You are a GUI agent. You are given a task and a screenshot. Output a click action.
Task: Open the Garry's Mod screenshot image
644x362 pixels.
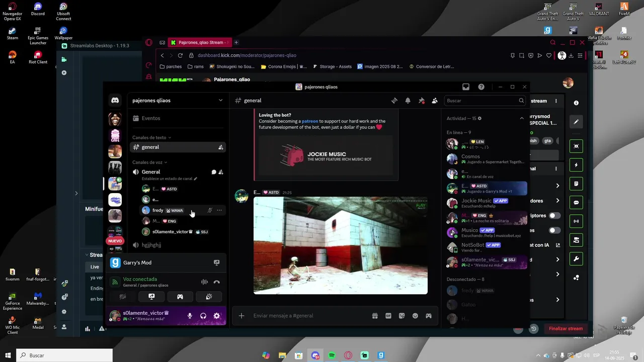tap(341, 245)
